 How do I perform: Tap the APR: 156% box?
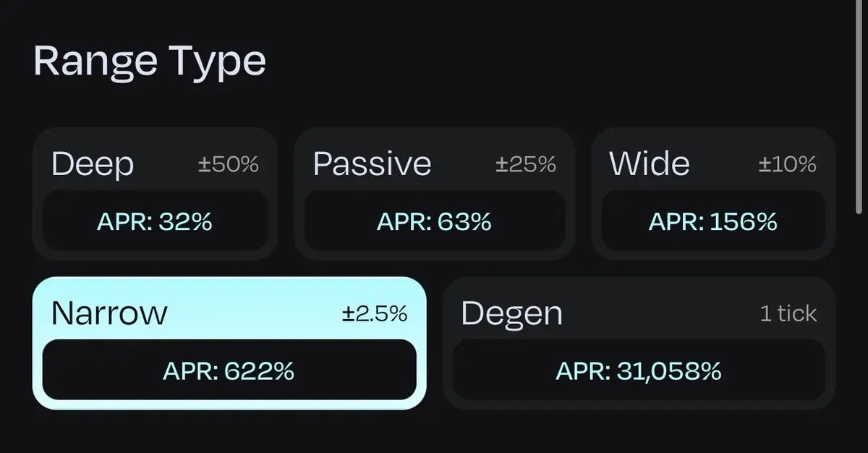point(713,221)
